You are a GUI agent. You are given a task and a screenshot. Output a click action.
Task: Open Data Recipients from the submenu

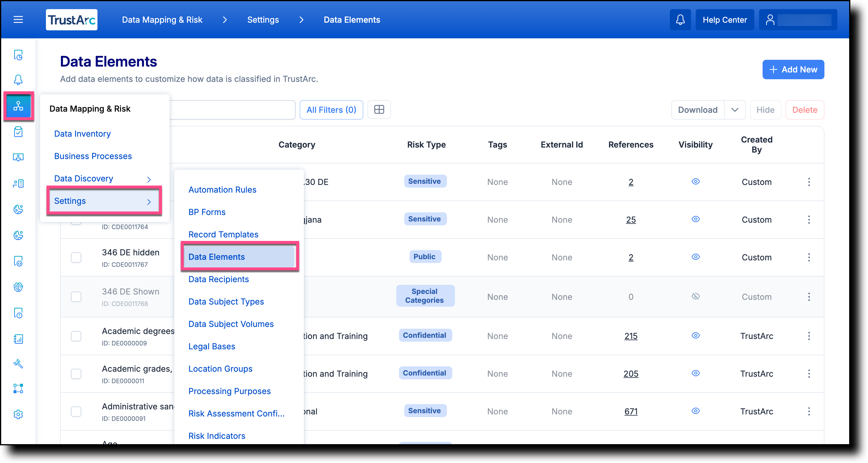pyautogui.click(x=218, y=279)
